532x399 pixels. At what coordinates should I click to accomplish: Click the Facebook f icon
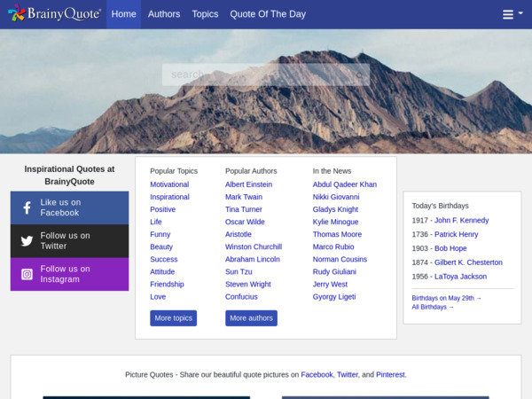click(27, 207)
